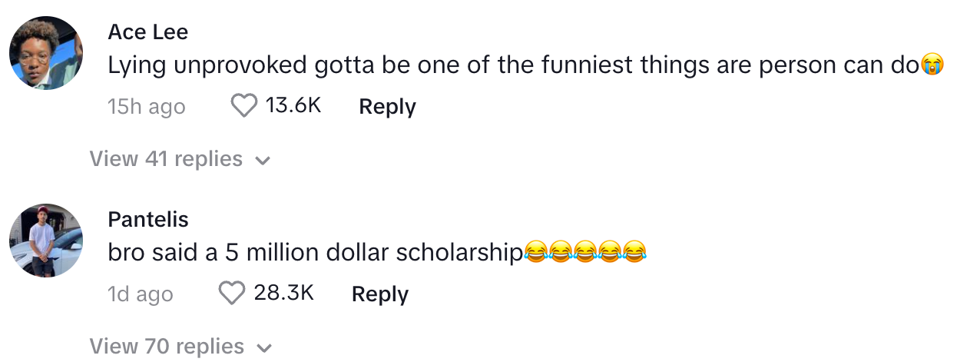Reply to Ace Lee's comment
The image size is (980, 362).
tap(387, 107)
